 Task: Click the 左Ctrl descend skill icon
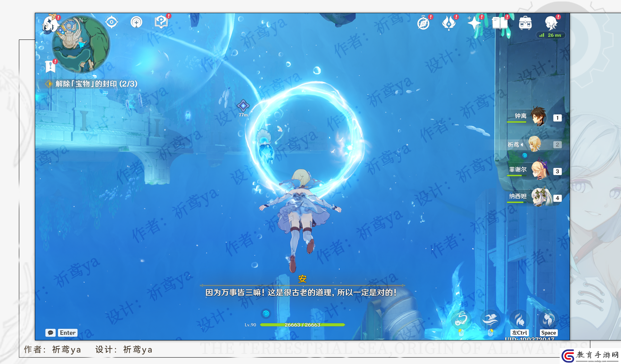click(520, 319)
